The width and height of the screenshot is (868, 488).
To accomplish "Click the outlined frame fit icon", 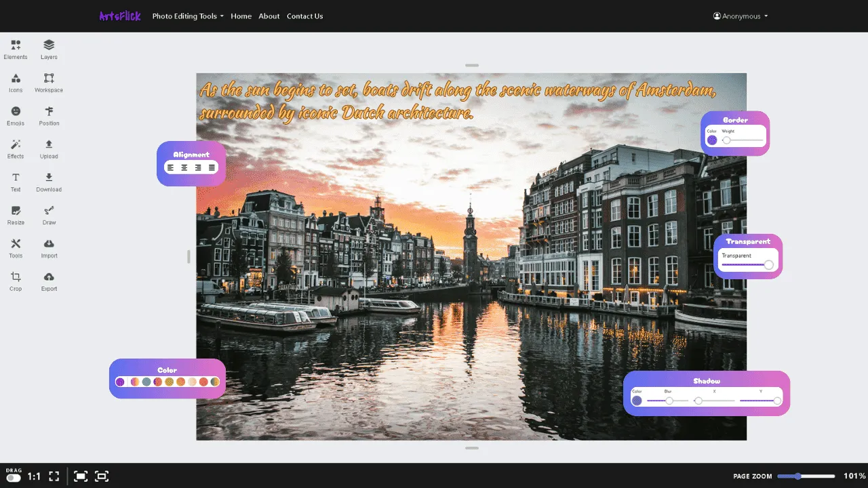I will coord(102,476).
